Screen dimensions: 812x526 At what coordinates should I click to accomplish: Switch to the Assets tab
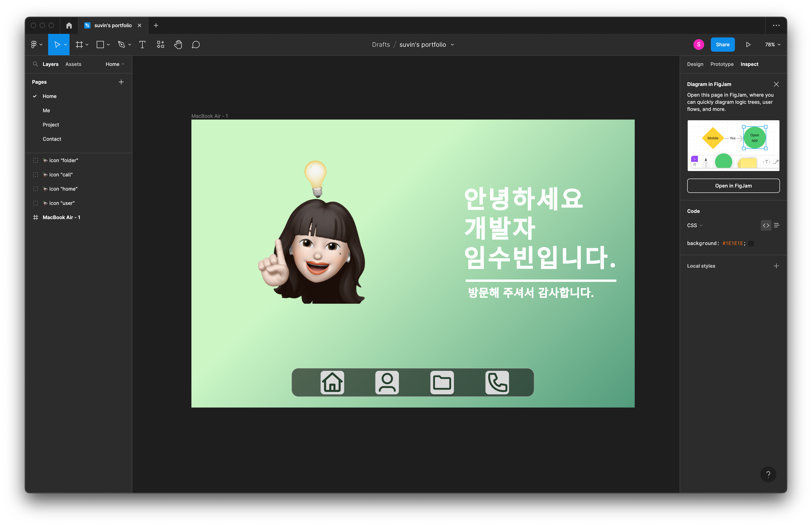point(73,64)
